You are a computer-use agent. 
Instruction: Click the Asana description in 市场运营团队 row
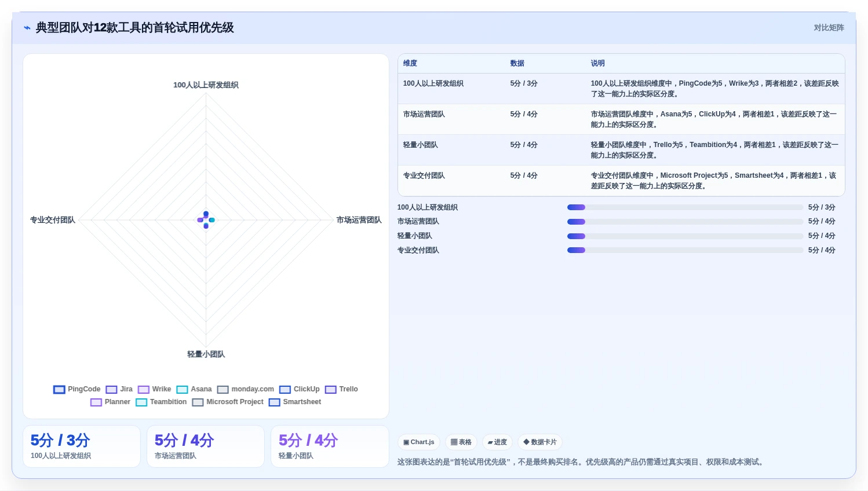(x=714, y=119)
